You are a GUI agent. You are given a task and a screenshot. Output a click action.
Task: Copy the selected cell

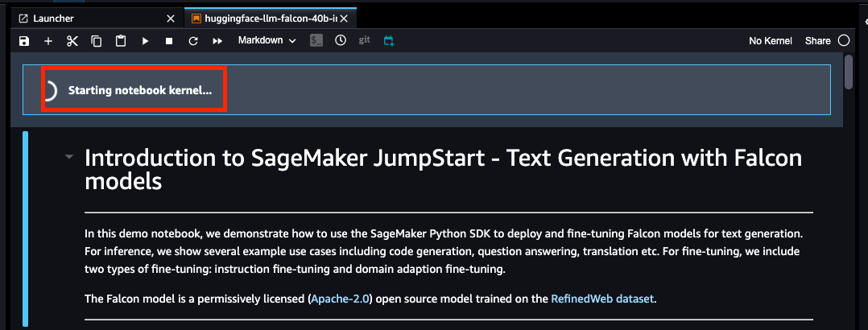click(97, 41)
